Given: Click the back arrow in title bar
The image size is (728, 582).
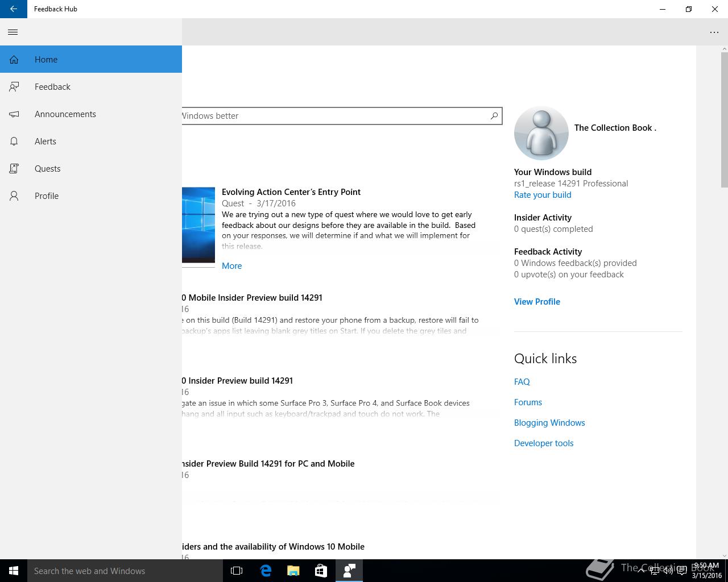Looking at the screenshot, I should (x=13, y=9).
